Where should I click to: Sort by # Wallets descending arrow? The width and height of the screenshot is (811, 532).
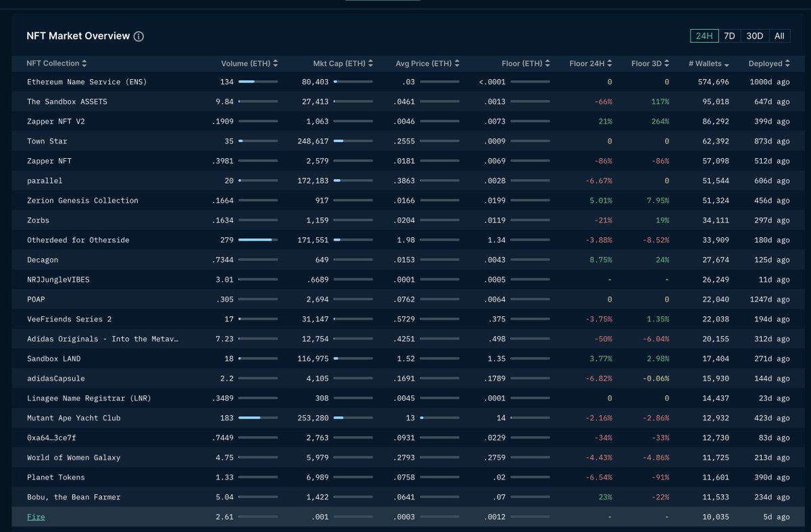coord(727,64)
